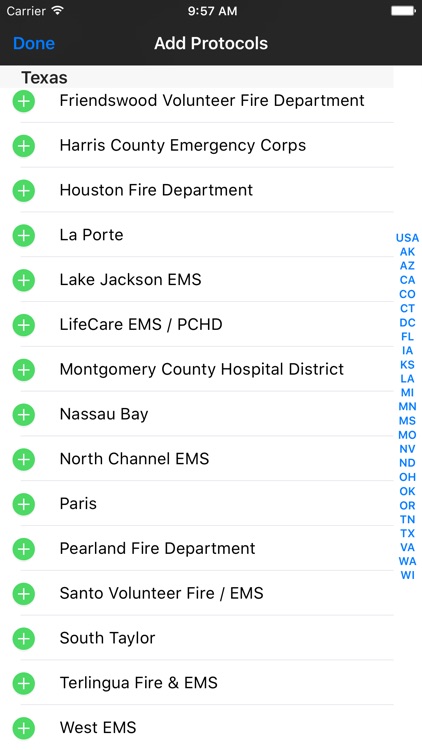Add La Porte protocol via green plus
Image resolution: width=422 pixels, height=750 pixels.
tap(23, 235)
